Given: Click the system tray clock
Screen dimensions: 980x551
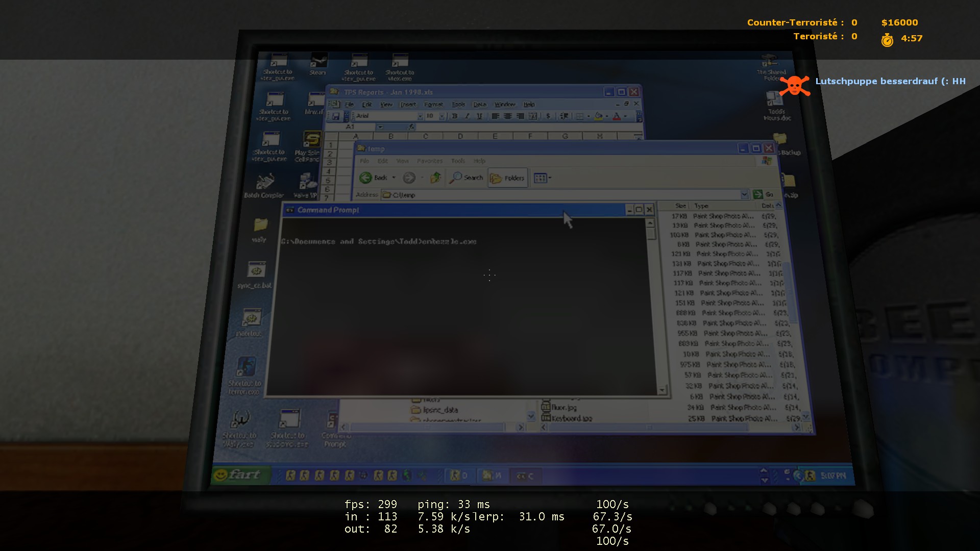Looking at the screenshot, I should [x=833, y=476].
